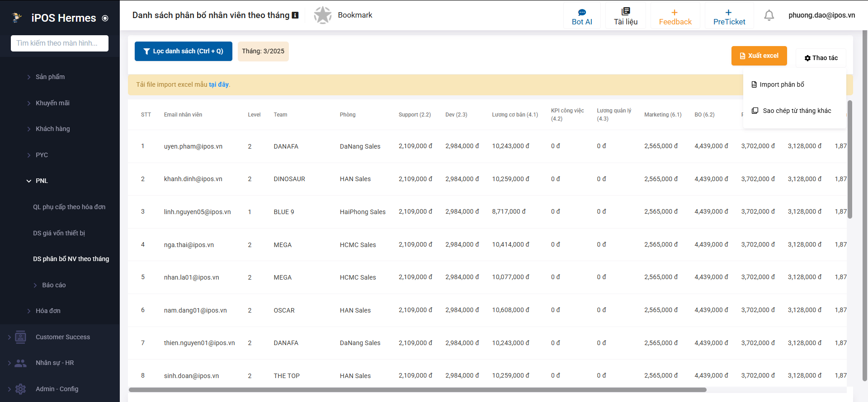
Task: Click the Bookmark star icon
Action: coord(323,15)
